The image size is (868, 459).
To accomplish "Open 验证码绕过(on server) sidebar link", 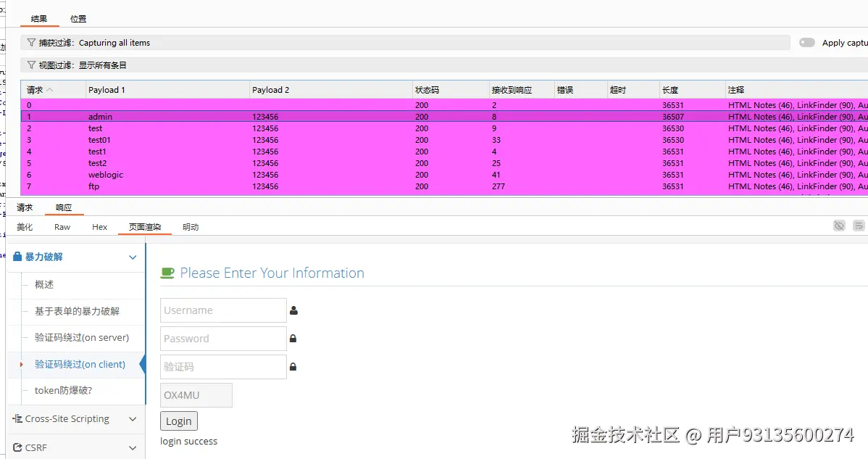I will click(x=82, y=337).
